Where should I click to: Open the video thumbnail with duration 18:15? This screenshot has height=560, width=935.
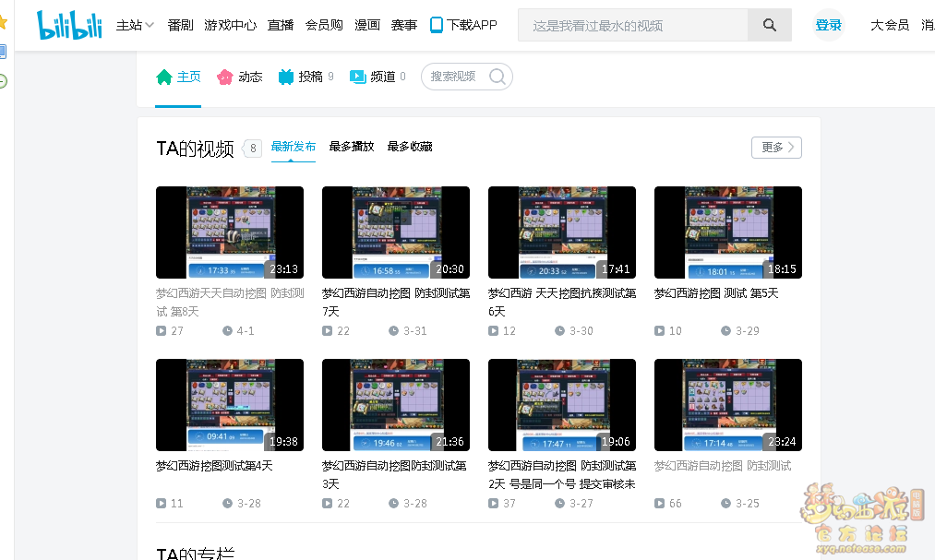[728, 232]
